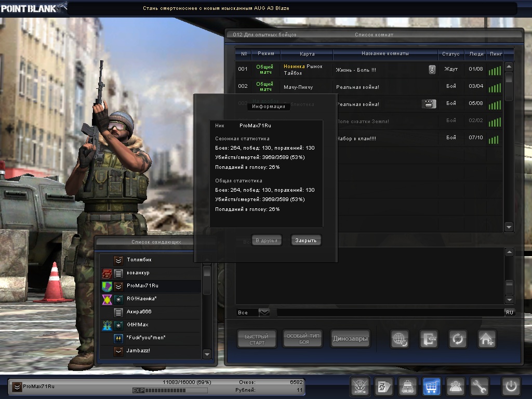The width and height of the screenshot is (532, 399).
Task: Click the waiting list scroll down arrow
Action: tap(207, 354)
